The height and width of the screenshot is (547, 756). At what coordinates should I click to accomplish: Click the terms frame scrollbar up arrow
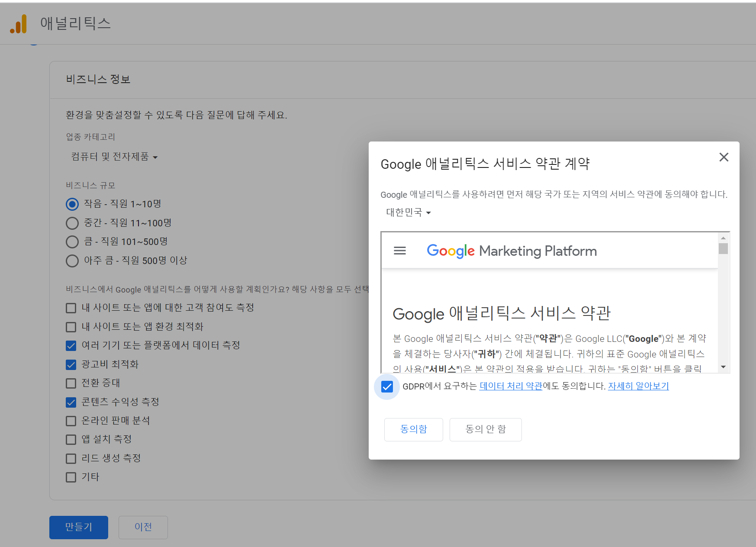pos(723,238)
